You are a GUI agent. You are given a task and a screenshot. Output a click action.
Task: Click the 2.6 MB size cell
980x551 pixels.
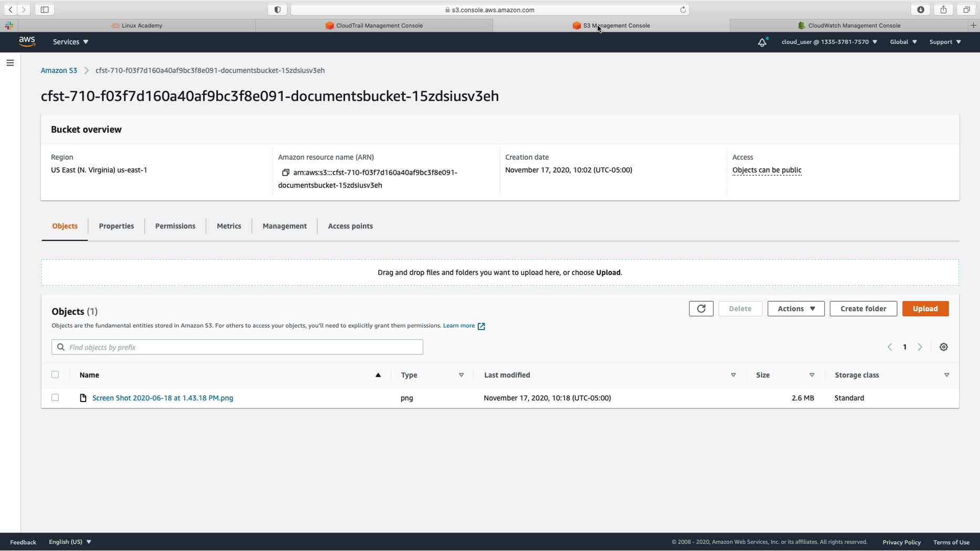[802, 398]
